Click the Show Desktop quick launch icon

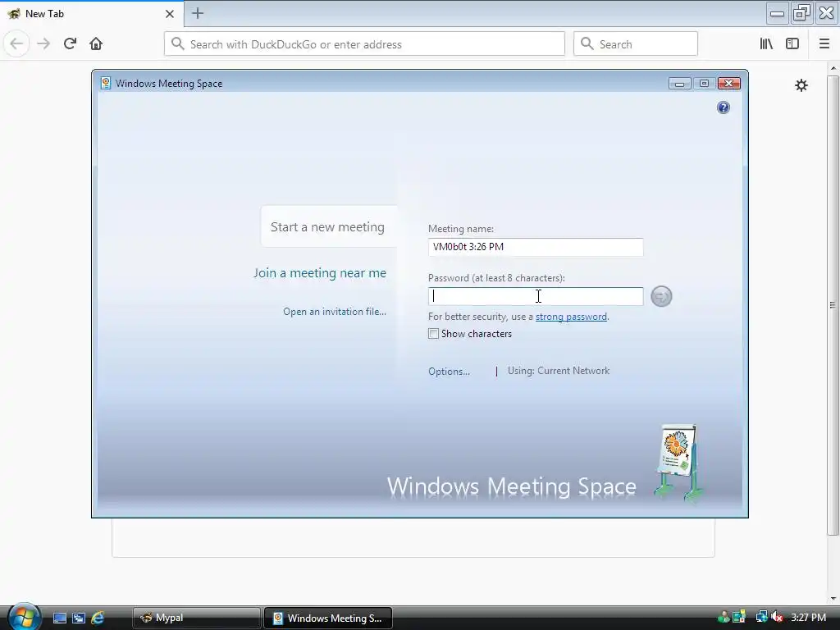59,619
